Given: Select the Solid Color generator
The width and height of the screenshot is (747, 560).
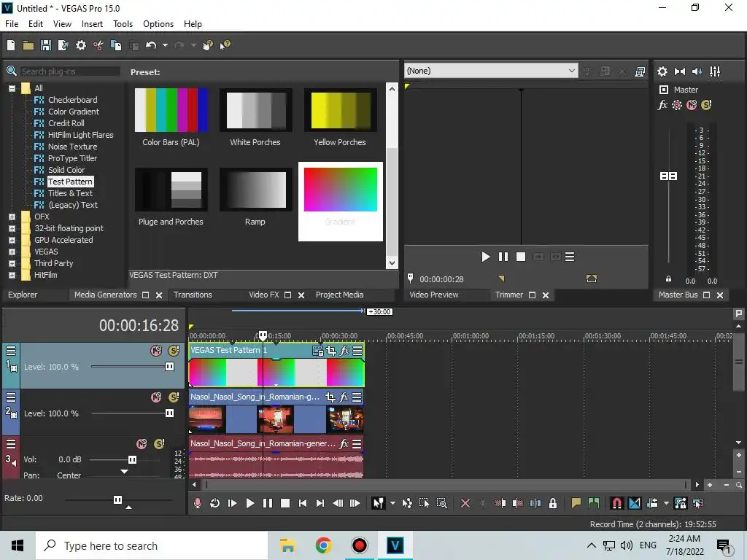Looking at the screenshot, I should (66, 170).
